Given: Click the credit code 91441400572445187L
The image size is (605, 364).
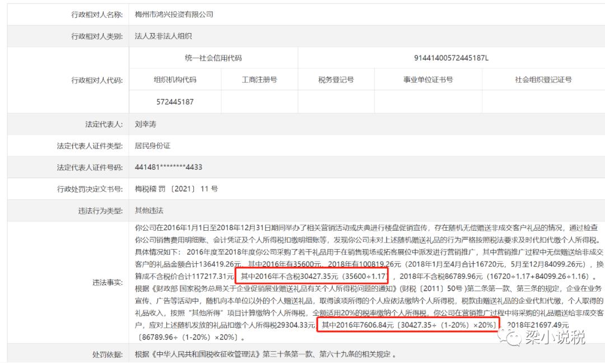Looking at the screenshot, I should (451, 58).
